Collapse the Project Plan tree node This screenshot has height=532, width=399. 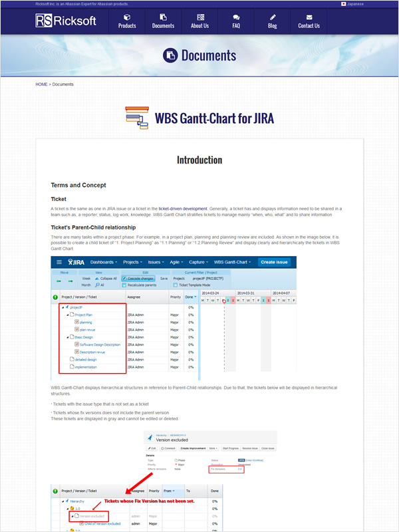[68, 315]
